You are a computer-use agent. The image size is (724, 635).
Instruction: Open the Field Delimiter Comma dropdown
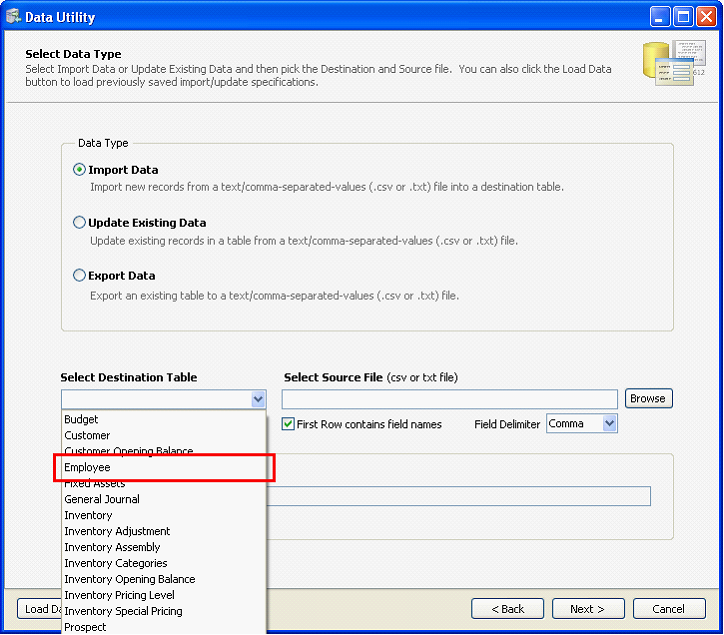[610, 424]
